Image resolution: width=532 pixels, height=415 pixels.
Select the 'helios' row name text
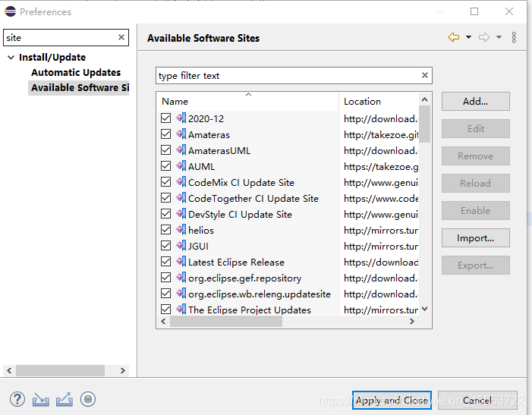pos(201,230)
